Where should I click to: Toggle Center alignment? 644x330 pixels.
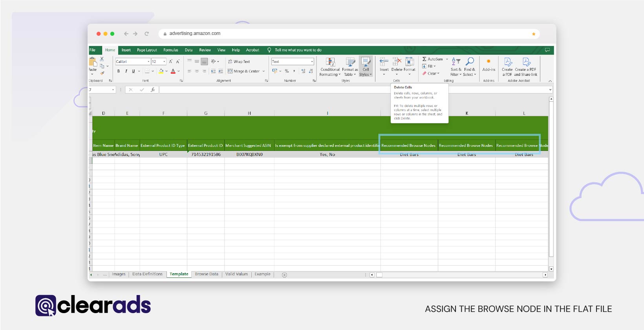click(x=197, y=71)
